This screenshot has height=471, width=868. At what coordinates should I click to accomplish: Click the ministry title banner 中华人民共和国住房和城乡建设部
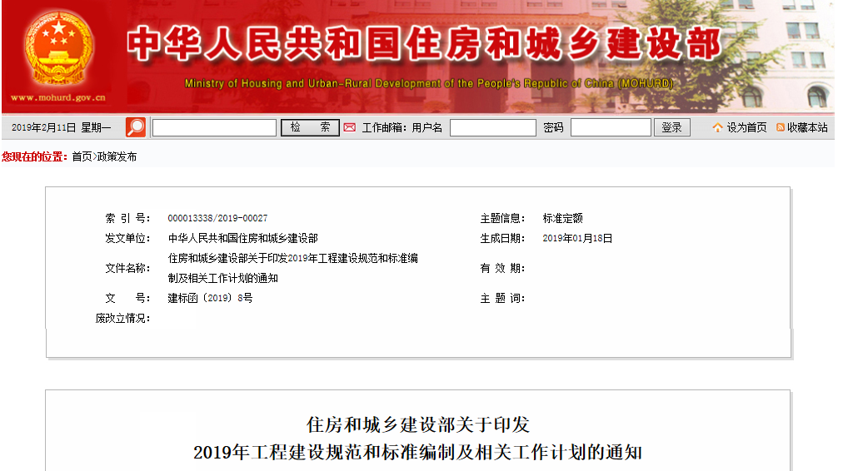pos(425,43)
